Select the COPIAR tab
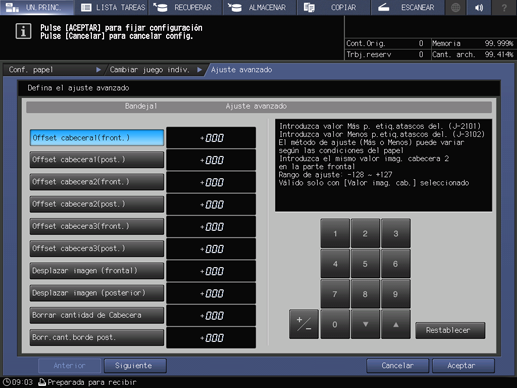 [x=333, y=7]
